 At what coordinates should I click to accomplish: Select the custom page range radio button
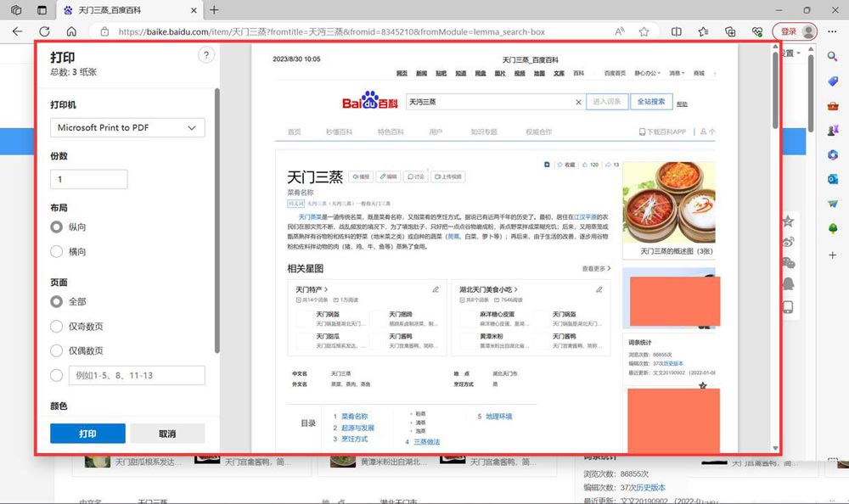(x=56, y=375)
